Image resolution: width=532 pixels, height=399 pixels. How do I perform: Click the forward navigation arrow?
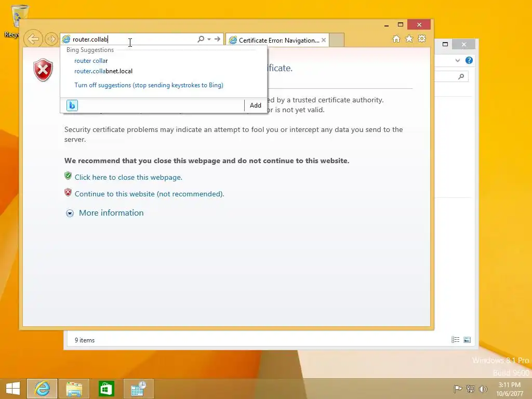(51, 39)
